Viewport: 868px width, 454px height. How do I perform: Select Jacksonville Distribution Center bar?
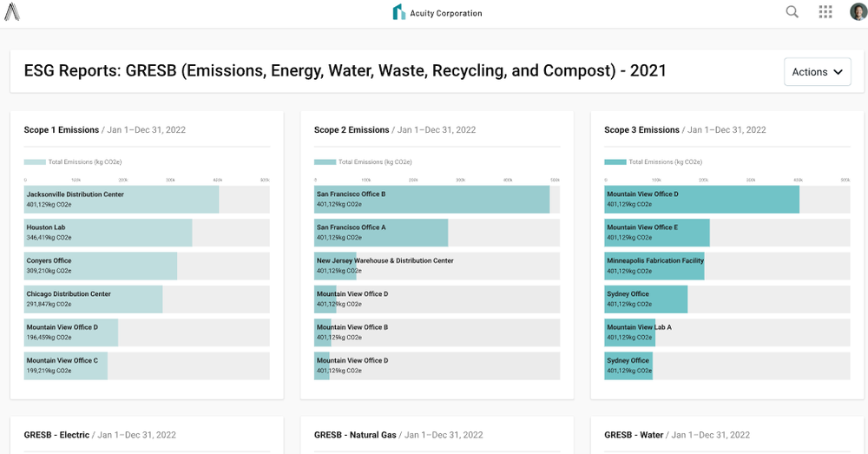(122, 200)
